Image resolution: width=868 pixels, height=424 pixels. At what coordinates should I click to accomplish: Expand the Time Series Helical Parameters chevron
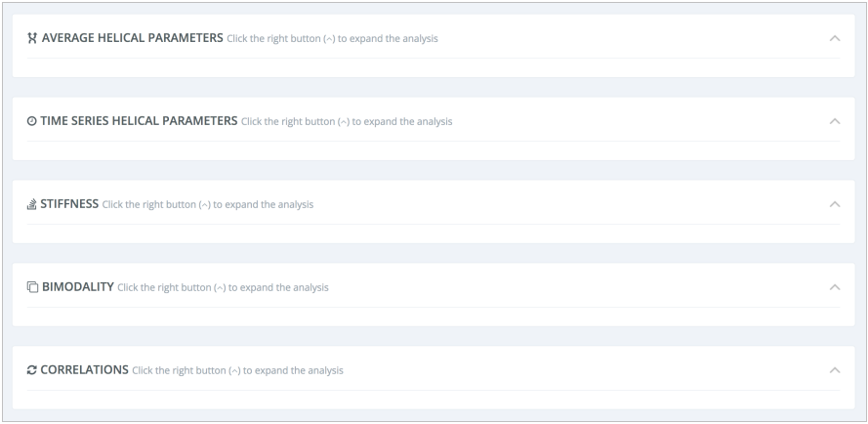click(834, 121)
